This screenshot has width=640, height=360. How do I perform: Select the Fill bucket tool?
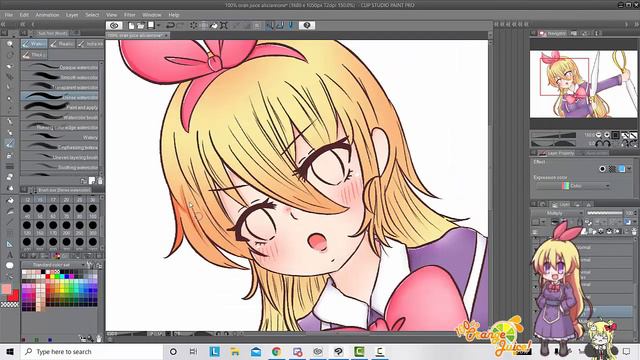tap(10, 200)
